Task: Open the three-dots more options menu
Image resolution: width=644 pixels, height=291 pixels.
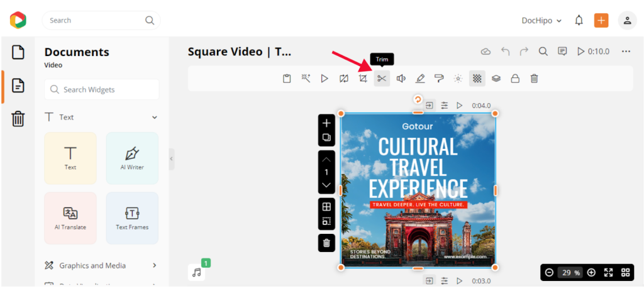Action: (x=626, y=52)
